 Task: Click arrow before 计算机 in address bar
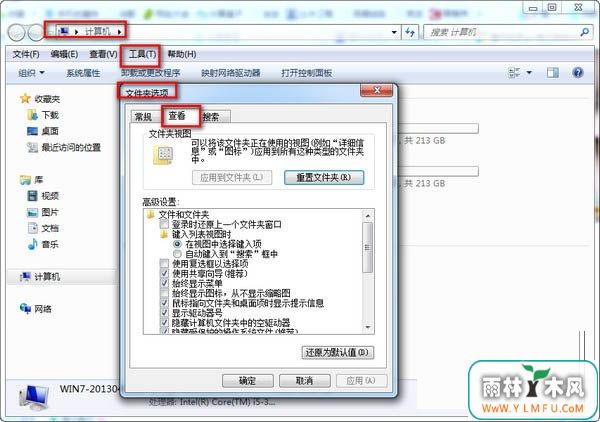coord(76,32)
